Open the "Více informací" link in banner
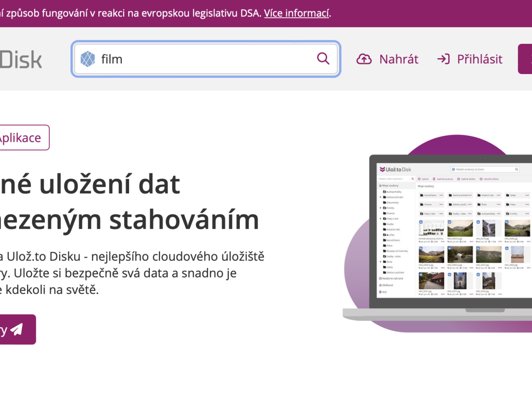The width and height of the screenshot is (532, 399). coord(297,13)
